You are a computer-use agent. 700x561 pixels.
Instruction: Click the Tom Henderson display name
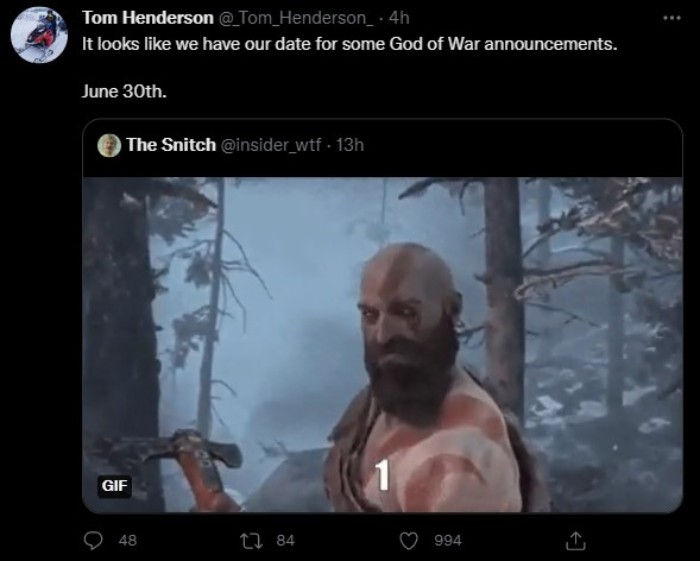(147, 18)
